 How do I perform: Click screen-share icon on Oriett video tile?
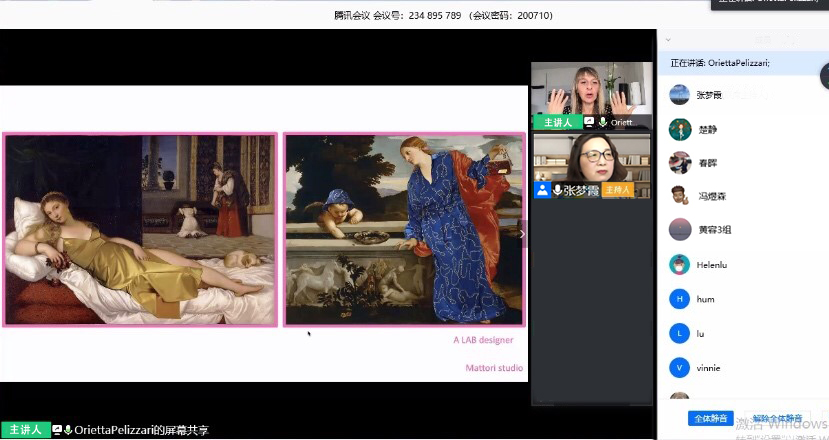click(x=589, y=122)
